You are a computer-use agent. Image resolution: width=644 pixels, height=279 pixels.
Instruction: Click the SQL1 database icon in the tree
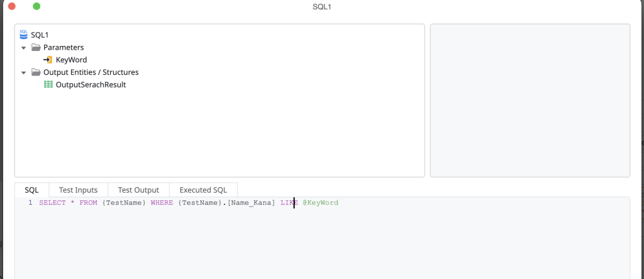(24, 35)
